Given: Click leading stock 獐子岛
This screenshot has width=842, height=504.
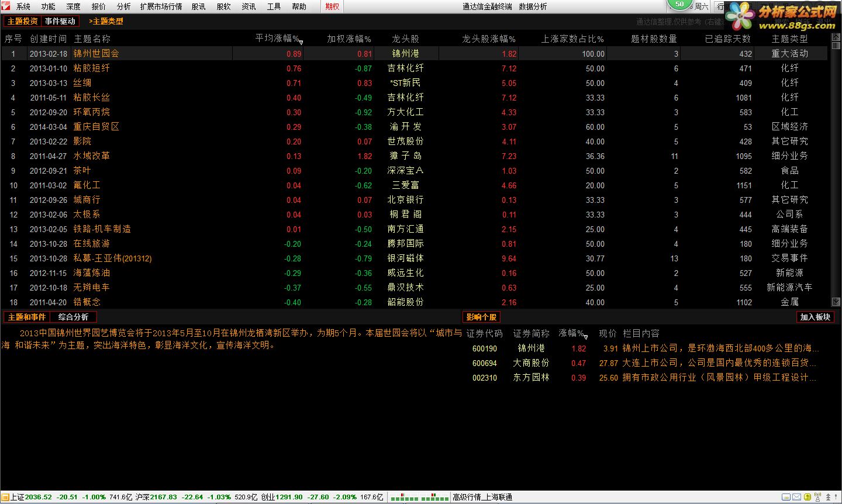Looking at the screenshot, I should click(x=406, y=156).
